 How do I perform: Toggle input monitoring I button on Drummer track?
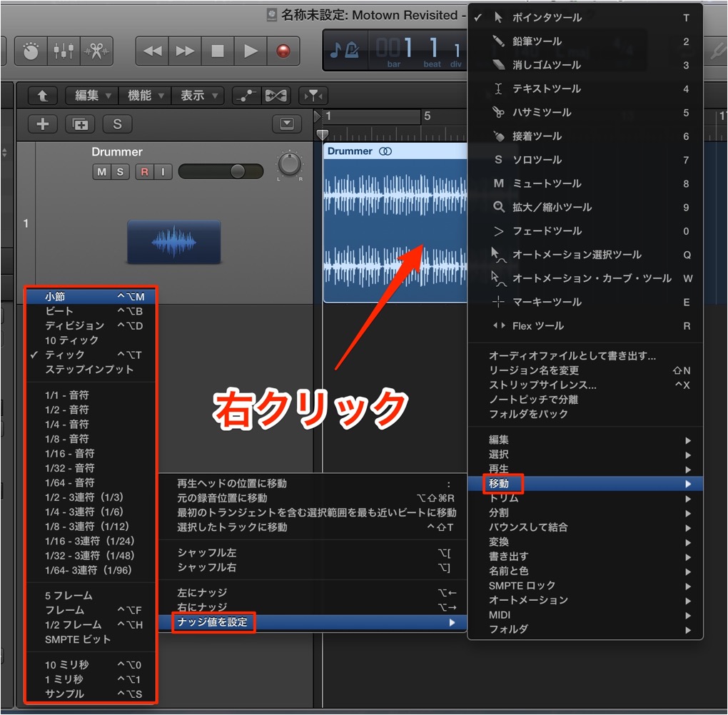tap(163, 172)
